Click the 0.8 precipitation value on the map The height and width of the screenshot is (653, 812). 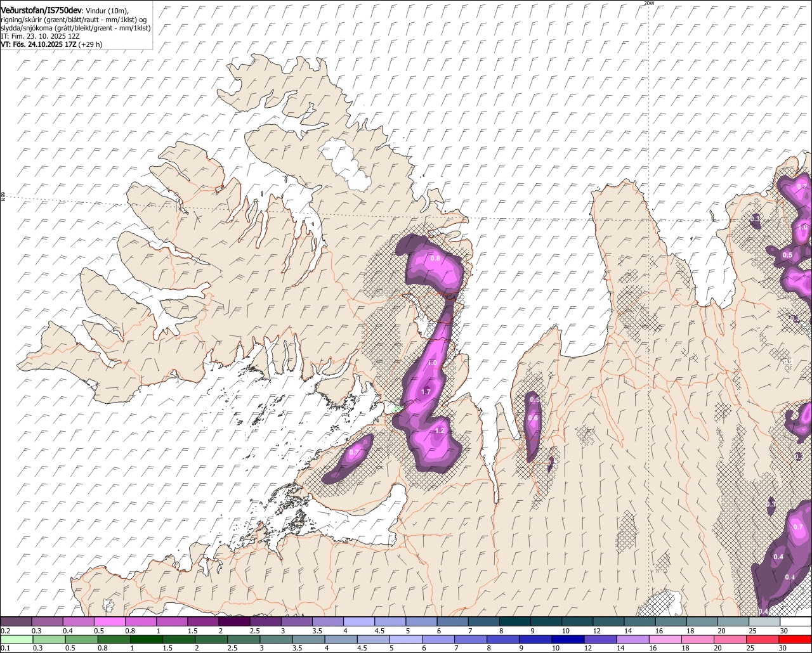pyautogui.click(x=435, y=259)
